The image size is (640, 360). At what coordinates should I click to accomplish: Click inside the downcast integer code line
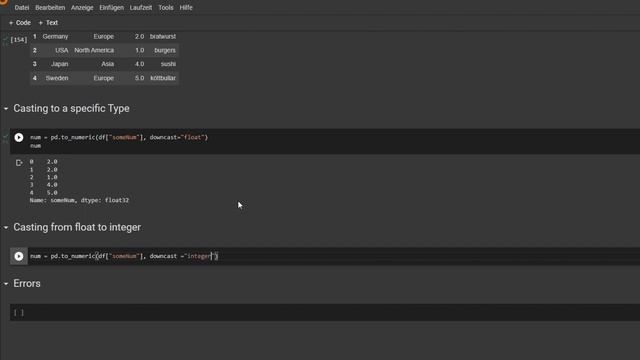click(x=124, y=256)
